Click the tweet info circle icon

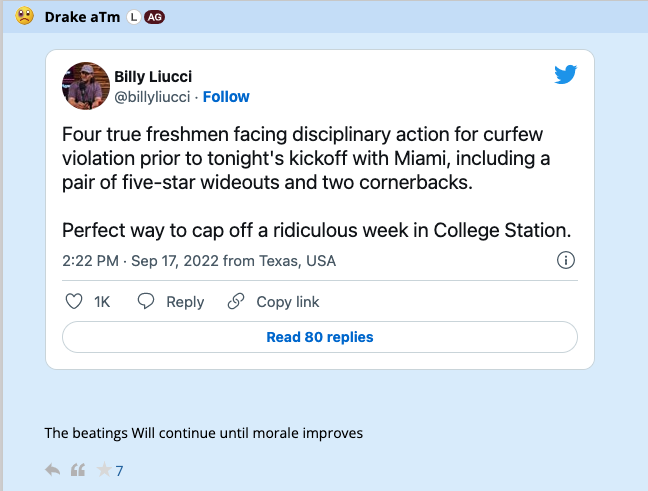click(x=565, y=261)
